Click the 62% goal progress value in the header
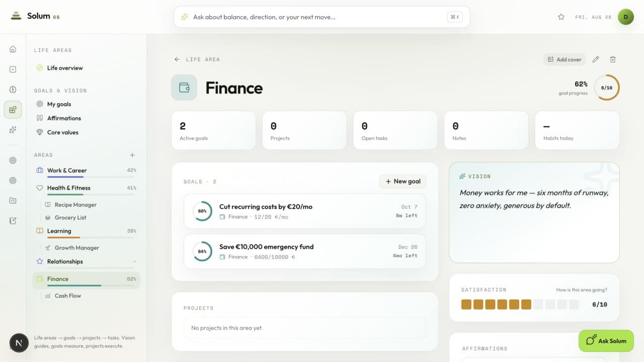The height and width of the screenshot is (362, 644). [x=581, y=84]
